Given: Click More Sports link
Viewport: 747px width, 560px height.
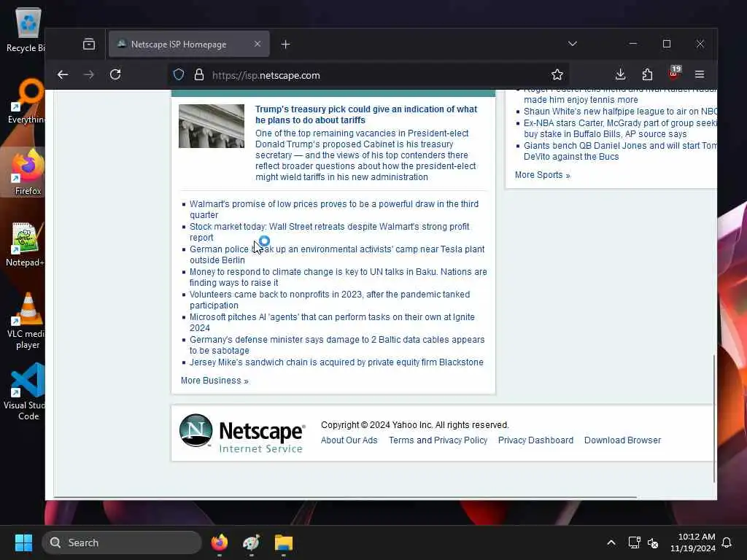Looking at the screenshot, I should pos(542,175).
